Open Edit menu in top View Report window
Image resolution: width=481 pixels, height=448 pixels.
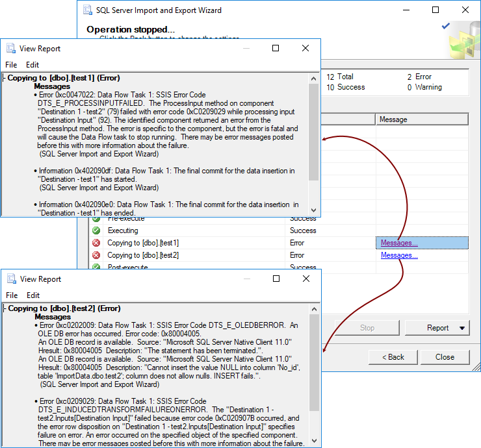(32, 65)
